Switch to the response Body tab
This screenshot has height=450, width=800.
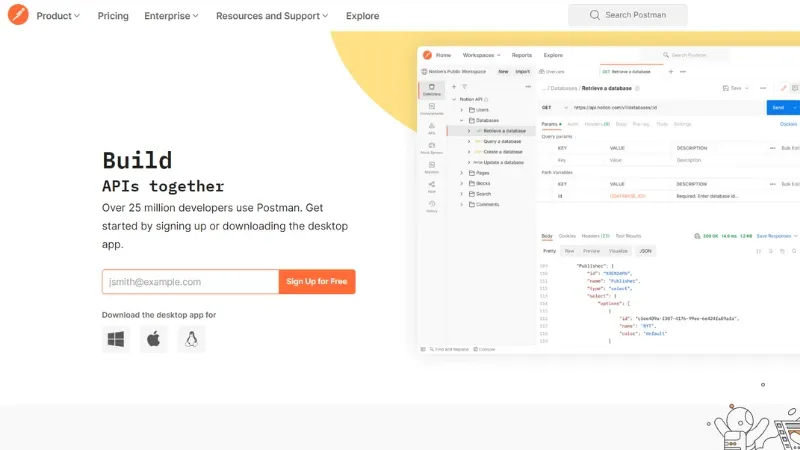coord(547,236)
